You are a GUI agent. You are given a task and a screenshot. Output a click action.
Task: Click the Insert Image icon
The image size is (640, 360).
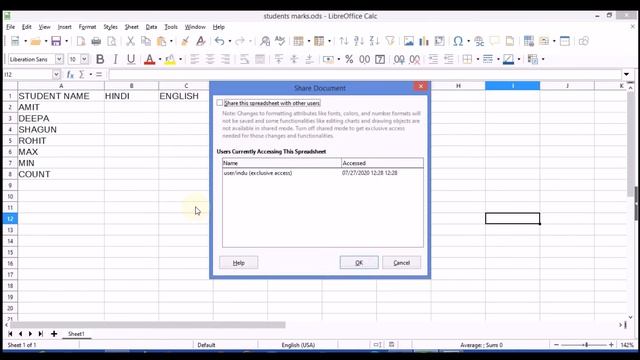point(409,41)
